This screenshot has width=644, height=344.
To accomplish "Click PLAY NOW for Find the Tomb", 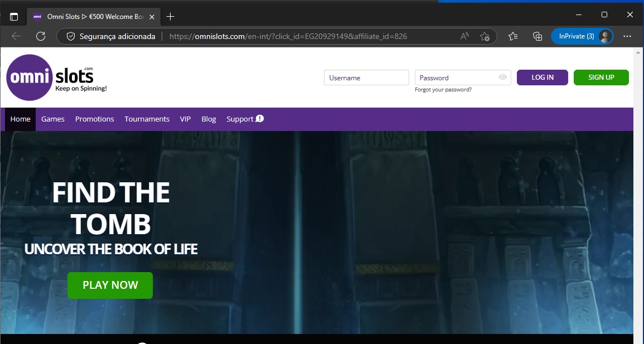I will [x=110, y=285].
